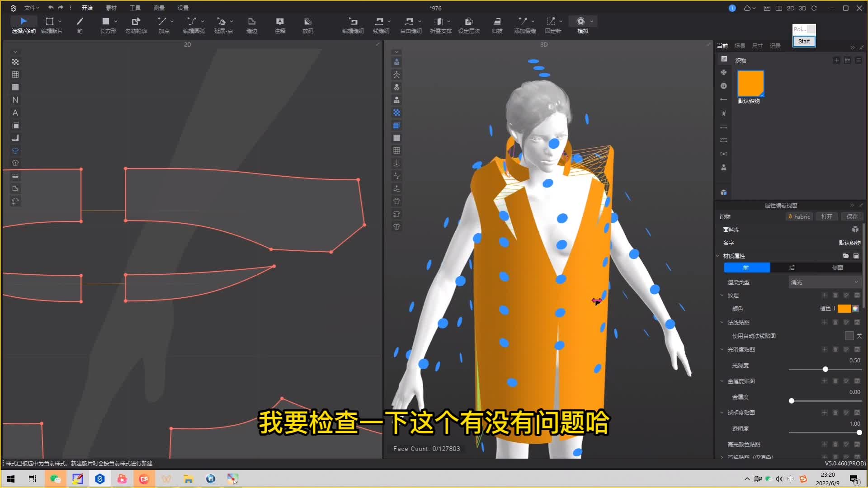
Task: Click the 打开 open button
Action: (x=827, y=216)
